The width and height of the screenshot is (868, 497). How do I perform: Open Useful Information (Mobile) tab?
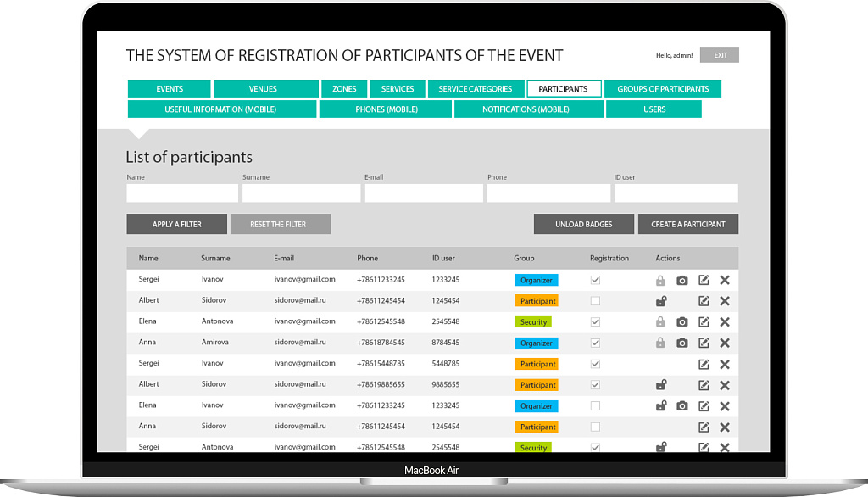[222, 109]
